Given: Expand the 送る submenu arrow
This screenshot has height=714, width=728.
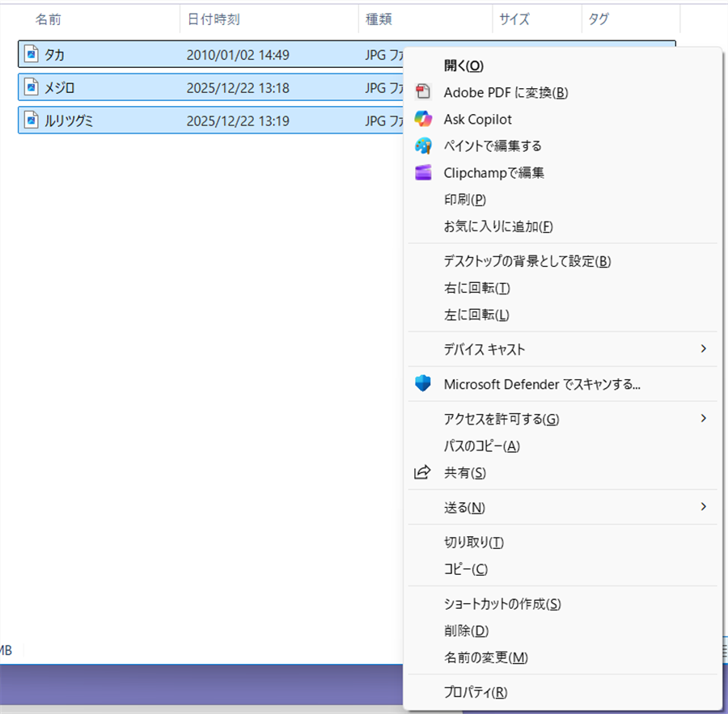Looking at the screenshot, I should (704, 507).
